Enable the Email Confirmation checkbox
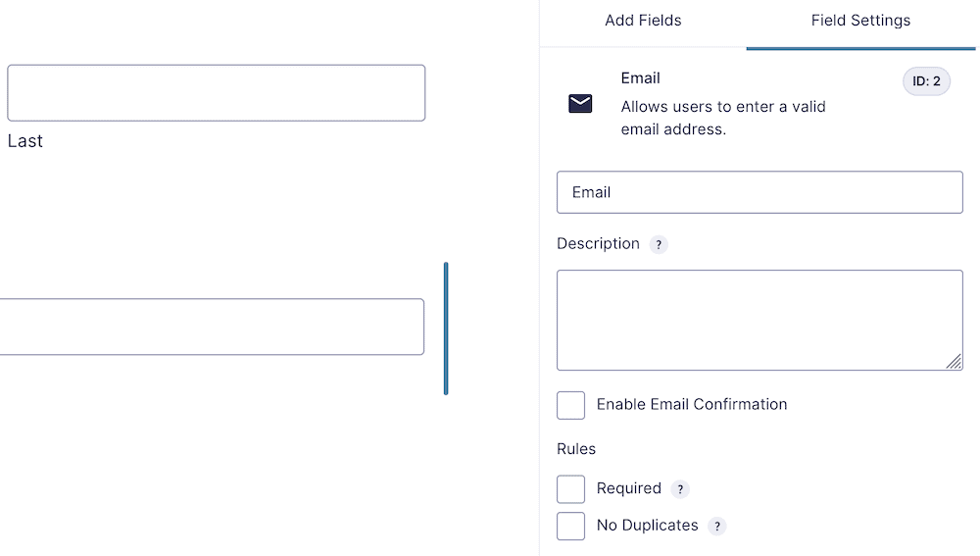The height and width of the screenshot is (556, 980). click(x=570, y=405)
